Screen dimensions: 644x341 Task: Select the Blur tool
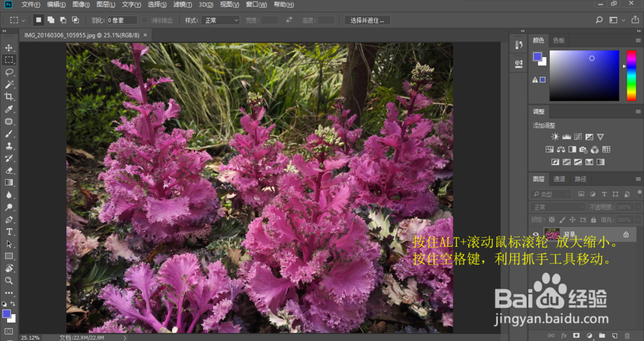(x=8, y=195)
